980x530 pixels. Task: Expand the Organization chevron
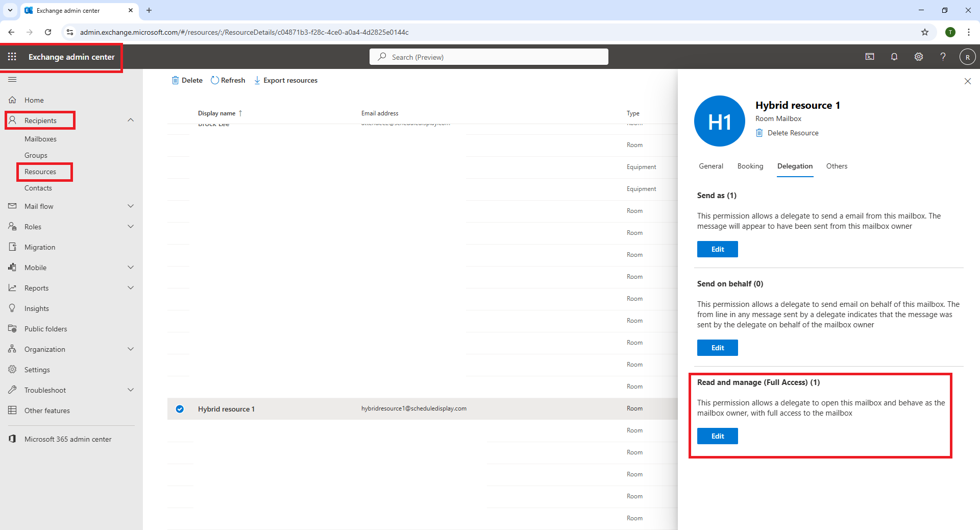pos(131,349)
